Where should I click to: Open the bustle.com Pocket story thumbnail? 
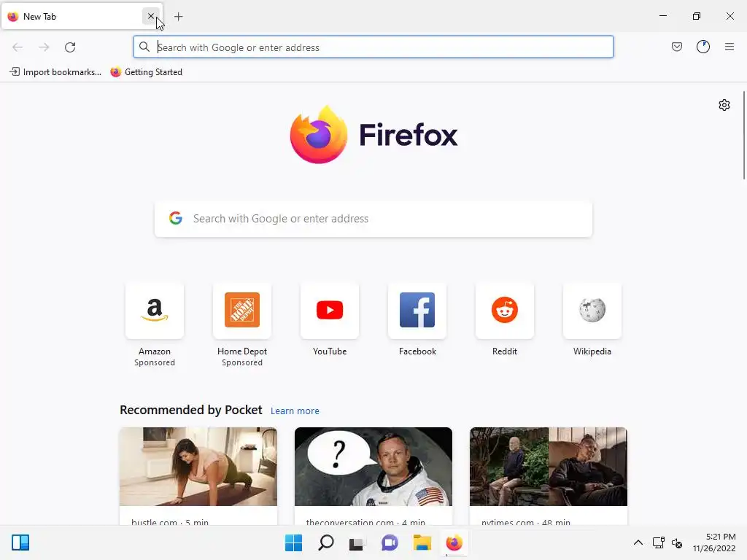pos(198,467)
